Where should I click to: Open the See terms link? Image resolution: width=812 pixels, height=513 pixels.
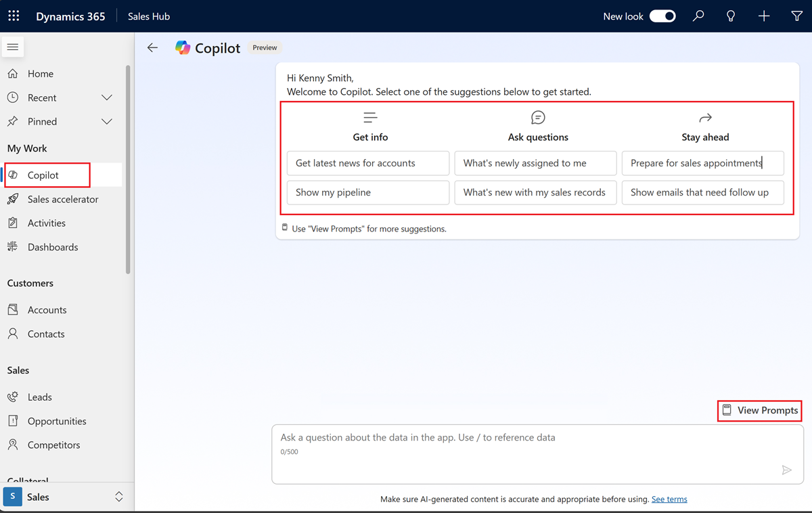pyautogui.click(x=669, y=499)
